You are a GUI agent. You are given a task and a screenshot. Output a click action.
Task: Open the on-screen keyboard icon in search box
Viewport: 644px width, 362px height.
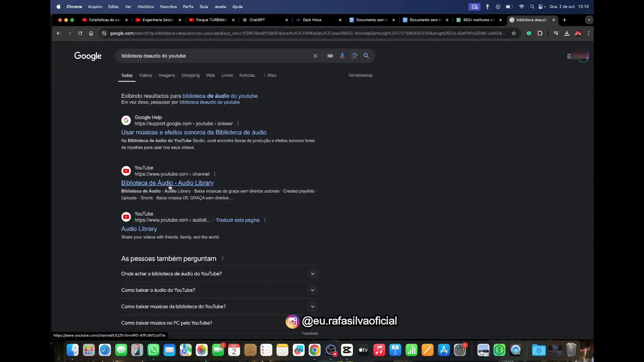coord(330,56)
